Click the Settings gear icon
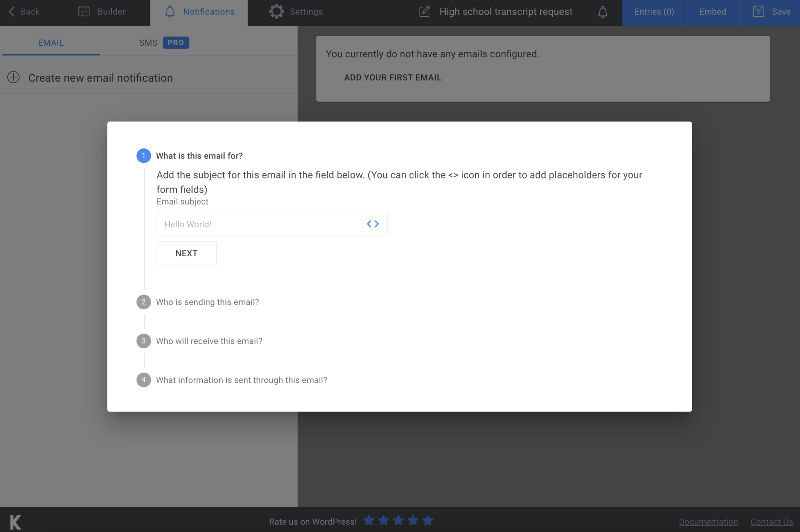This screenshot has width=800, height=532. point(277,11)
